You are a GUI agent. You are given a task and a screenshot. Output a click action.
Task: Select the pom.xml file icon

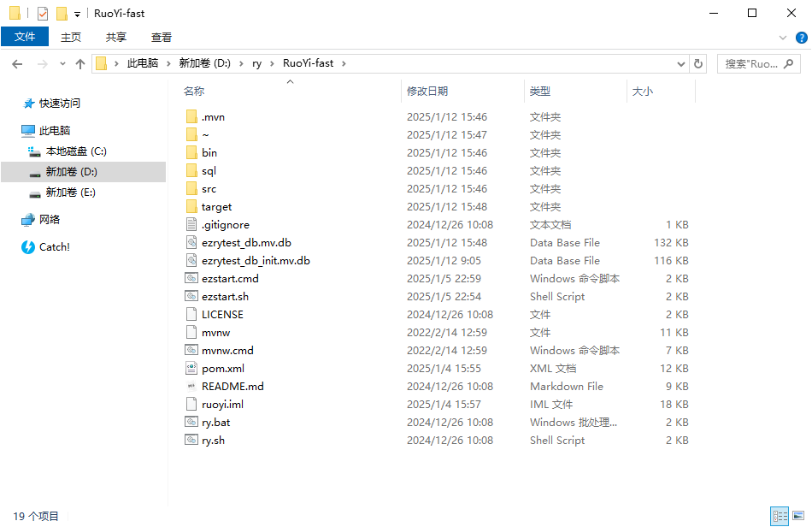click(191, 369)
